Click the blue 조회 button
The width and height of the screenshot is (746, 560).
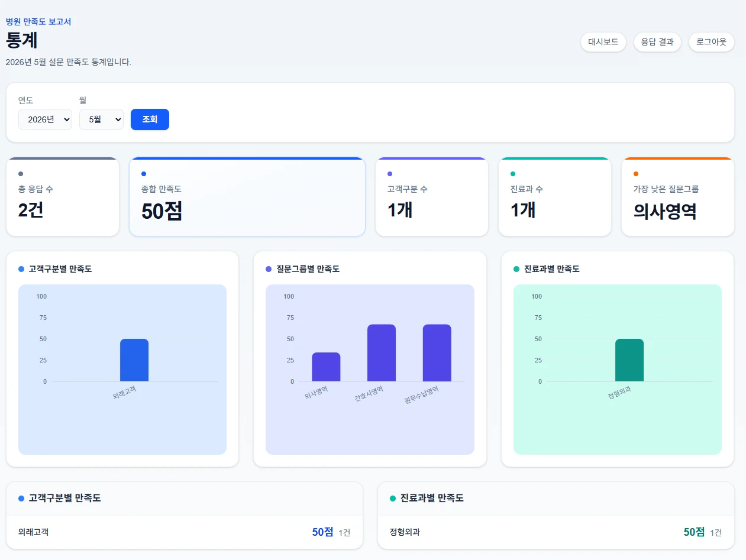[x=150, y=119]
